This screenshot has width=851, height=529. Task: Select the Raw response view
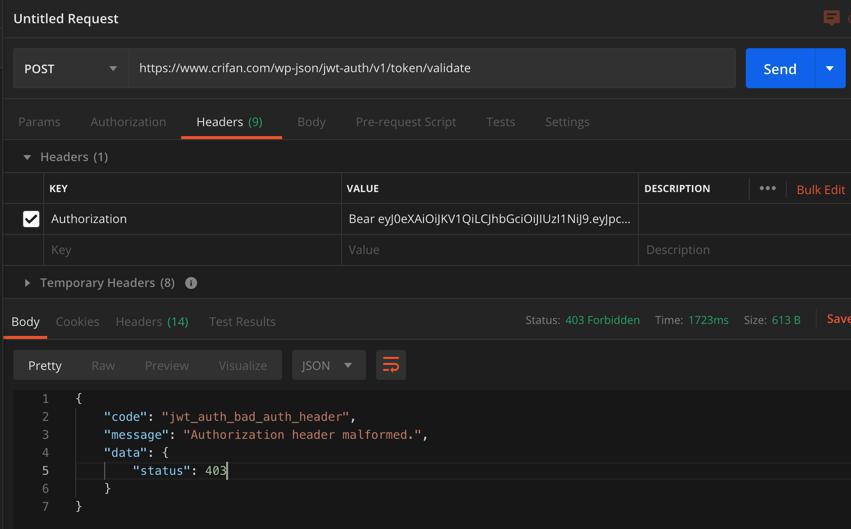point(103,365)
